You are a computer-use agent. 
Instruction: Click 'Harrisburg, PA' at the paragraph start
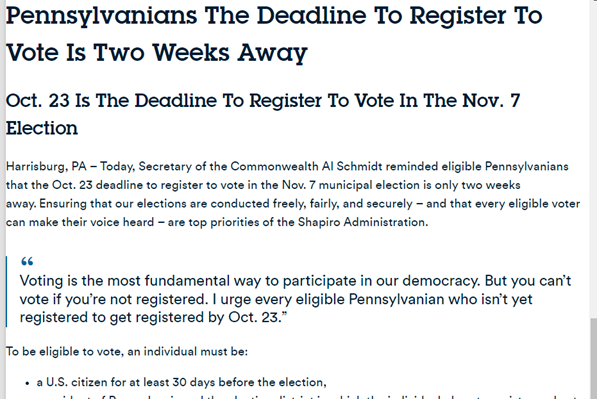coord(46,167)
